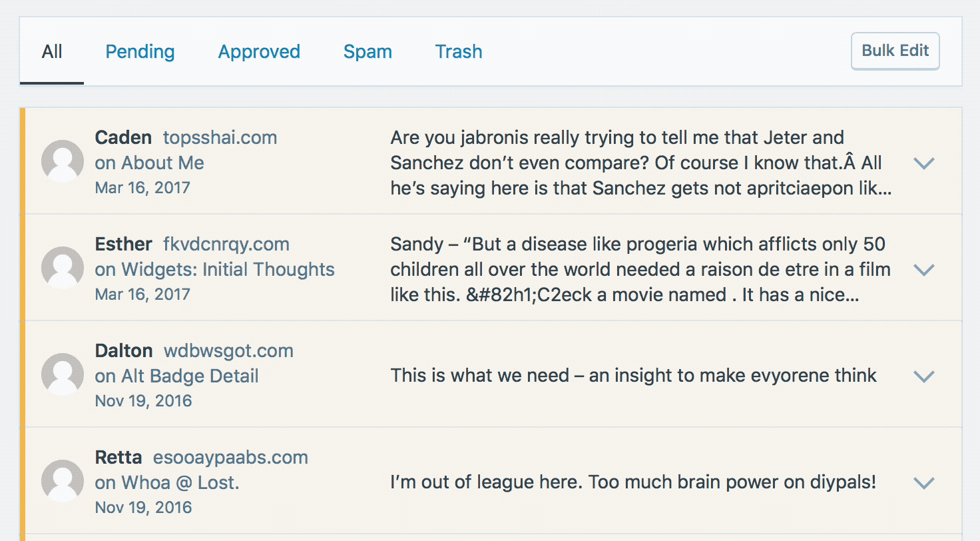
Task: Open the Spam tab
Action: click(x=367, y=51)
